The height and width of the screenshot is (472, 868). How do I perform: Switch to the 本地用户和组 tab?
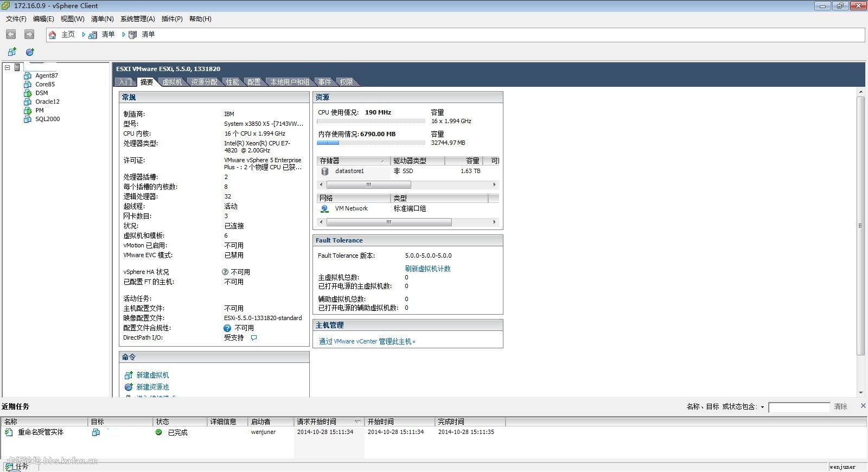(x=290, y=82)
